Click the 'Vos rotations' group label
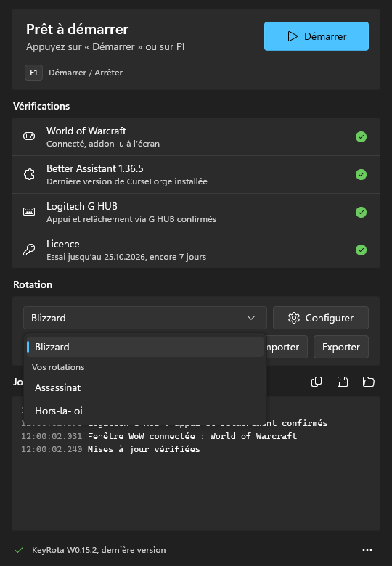This screenshot has width=392, height=566. tap(58, 367)
